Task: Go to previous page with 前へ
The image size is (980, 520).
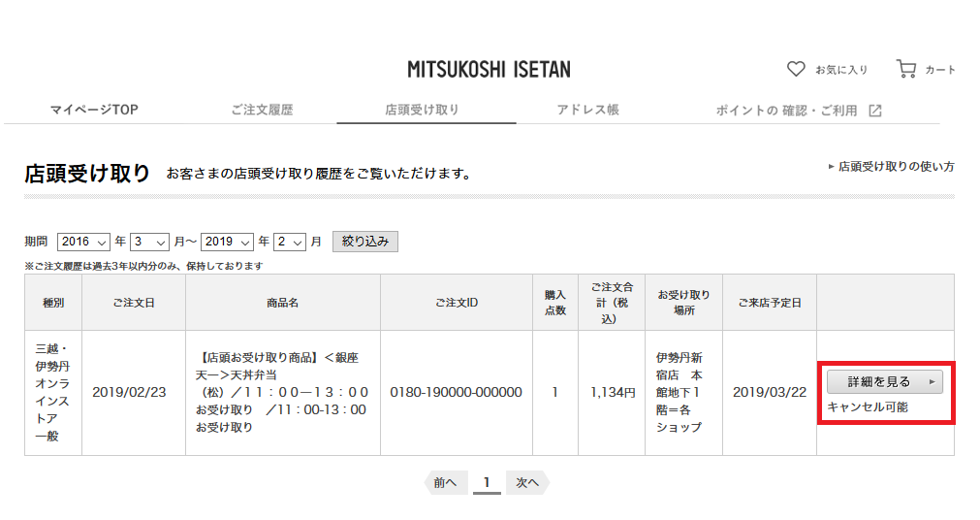Action: click(446, 482)
